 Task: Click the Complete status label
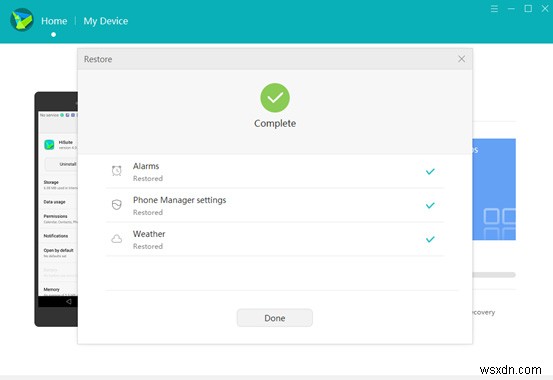[x=275, y=123]
